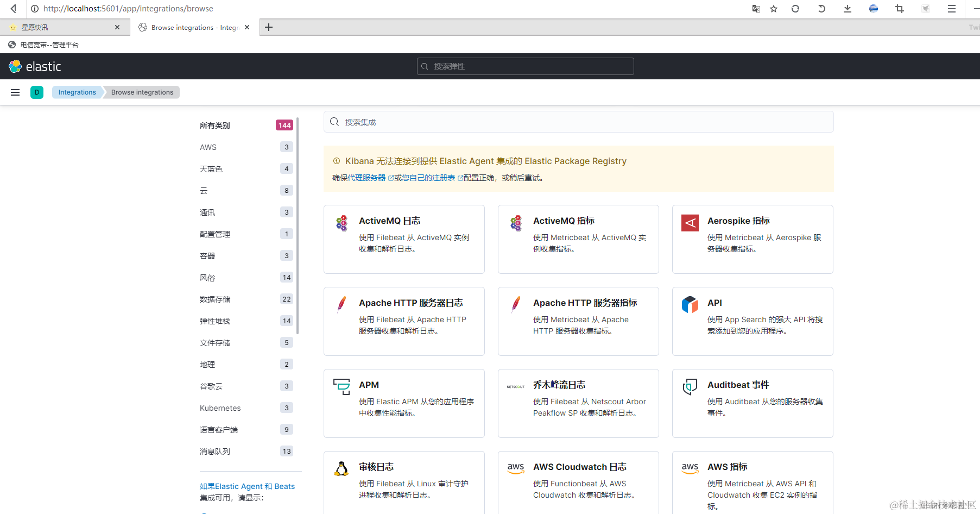
Task: Filter by the 谷歌云 category
Action: point(246,386)
